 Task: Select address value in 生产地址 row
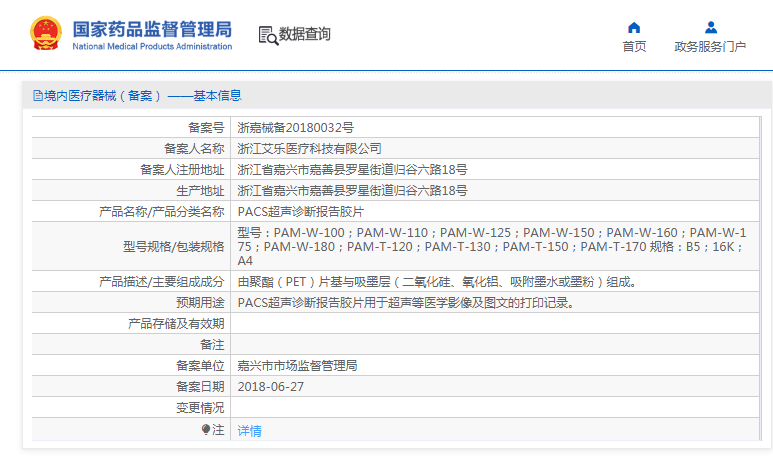(x=352, y=190)
